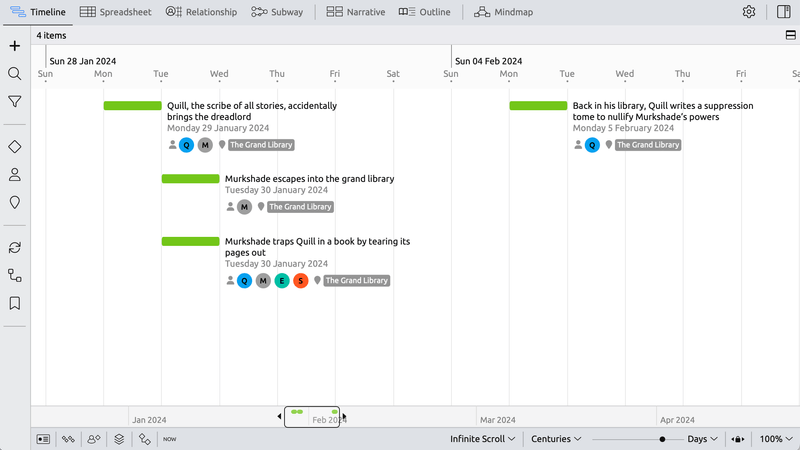Click the title 'Back in his library, Quill writes'

coord(663,111)
